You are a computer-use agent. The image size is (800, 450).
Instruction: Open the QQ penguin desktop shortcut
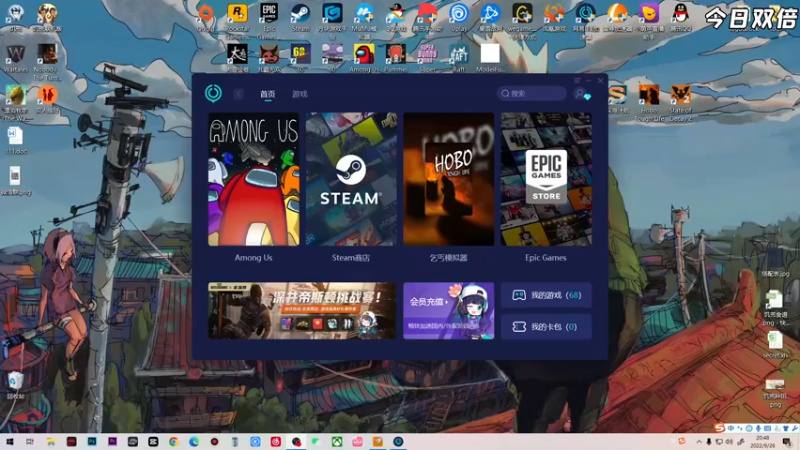pyautogui.click(x=681, y=18)
